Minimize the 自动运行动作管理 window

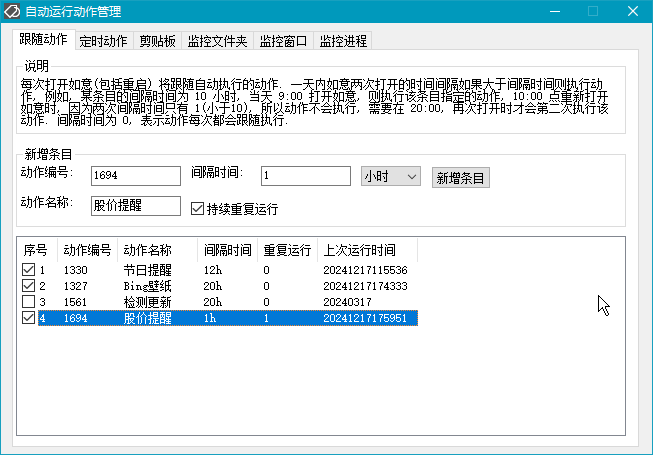[555, 11]
